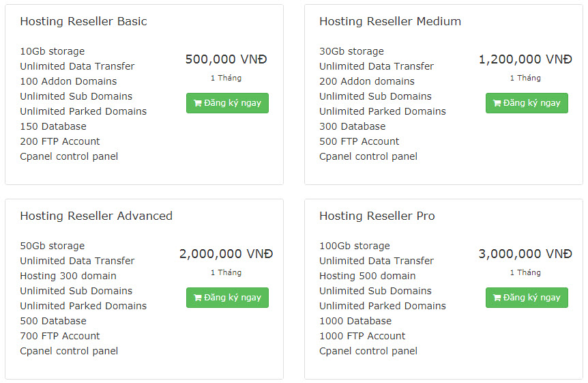Click the cart icon in Advanced plan button
Screen dimensions: 588x383
point(198,298)
